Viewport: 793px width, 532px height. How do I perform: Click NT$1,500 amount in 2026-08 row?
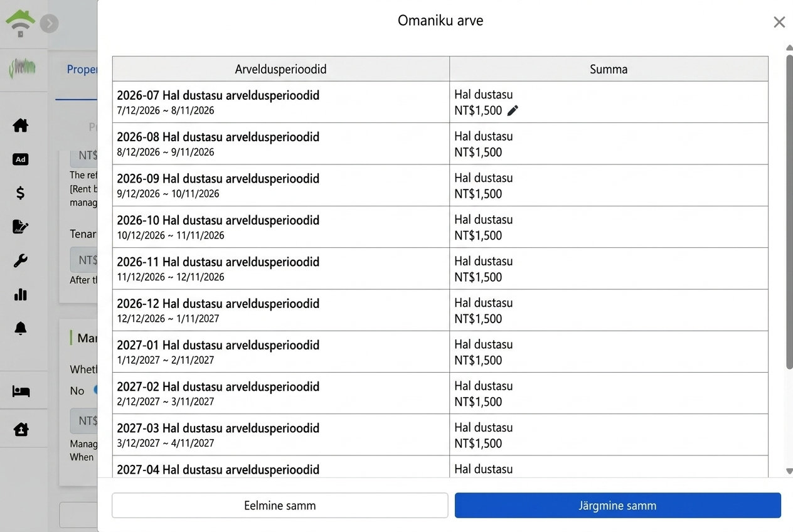[478, 152]
